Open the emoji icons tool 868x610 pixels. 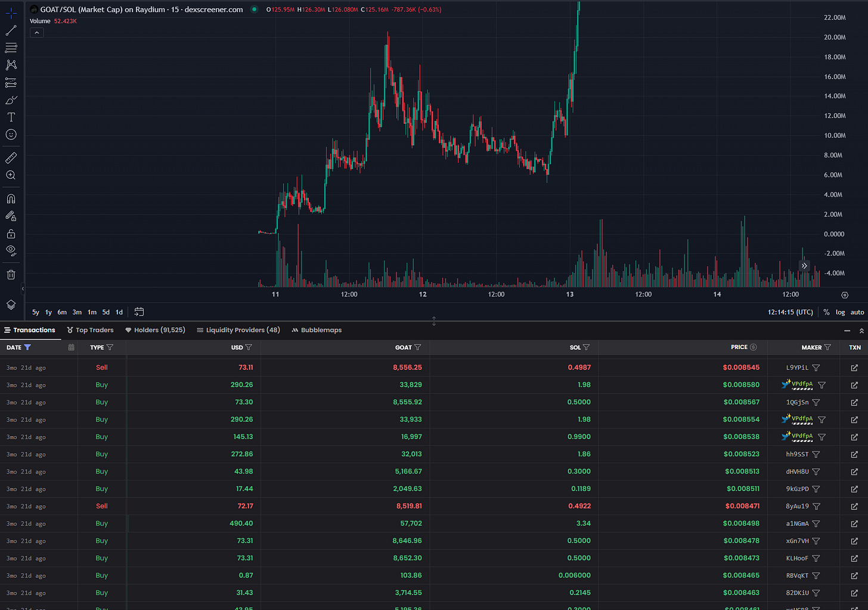(11, 135)
